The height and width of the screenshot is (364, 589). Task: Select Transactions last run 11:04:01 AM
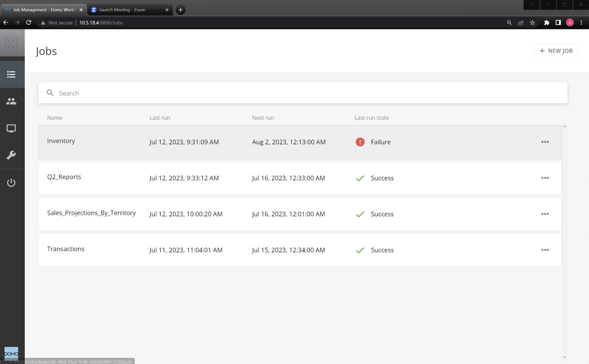pos(186,250)
